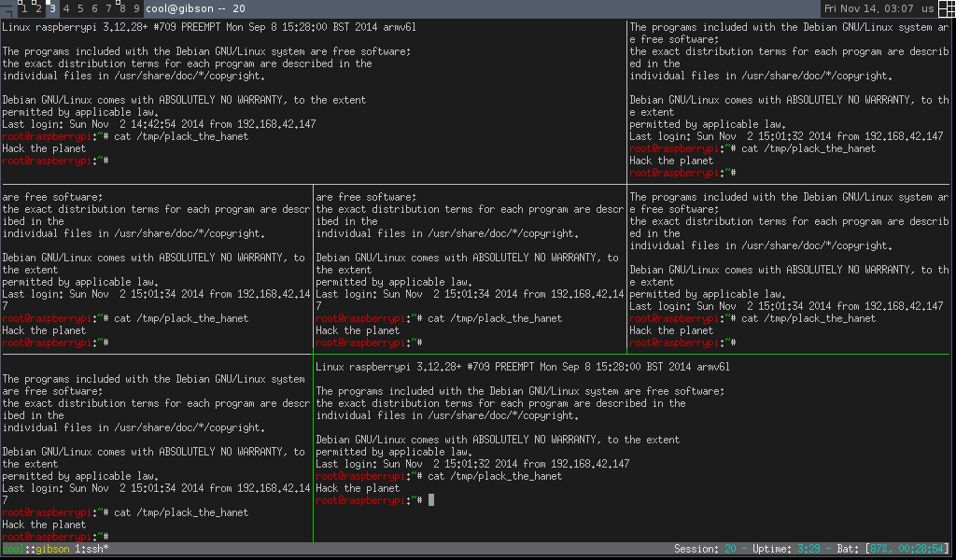
Task: Switch to workspace tag 6
Action: (x=94, y=8)
